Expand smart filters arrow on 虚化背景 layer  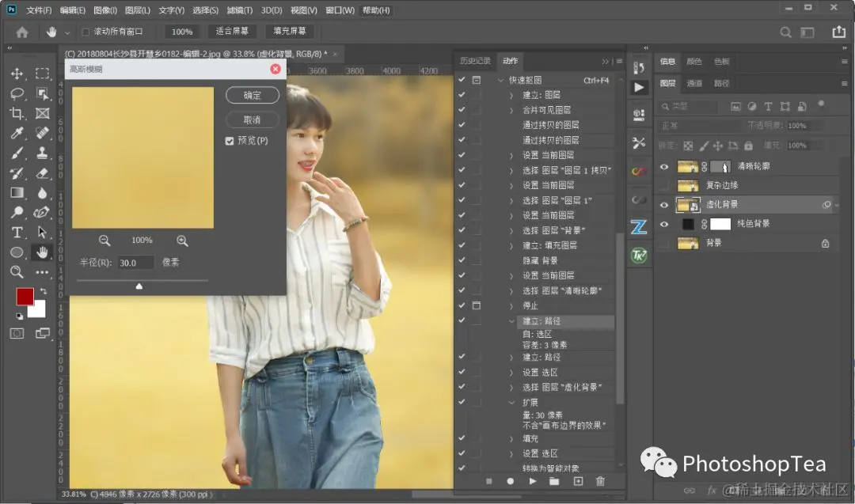(837, 206)
